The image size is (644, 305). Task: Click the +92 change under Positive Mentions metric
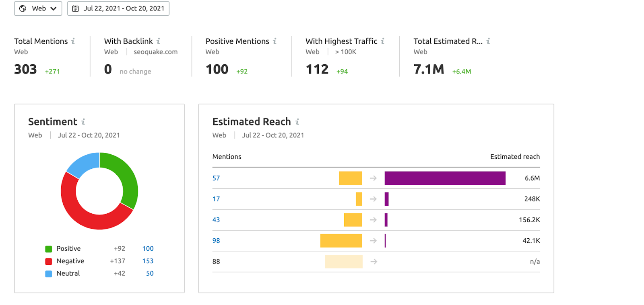tap(242, 72)
